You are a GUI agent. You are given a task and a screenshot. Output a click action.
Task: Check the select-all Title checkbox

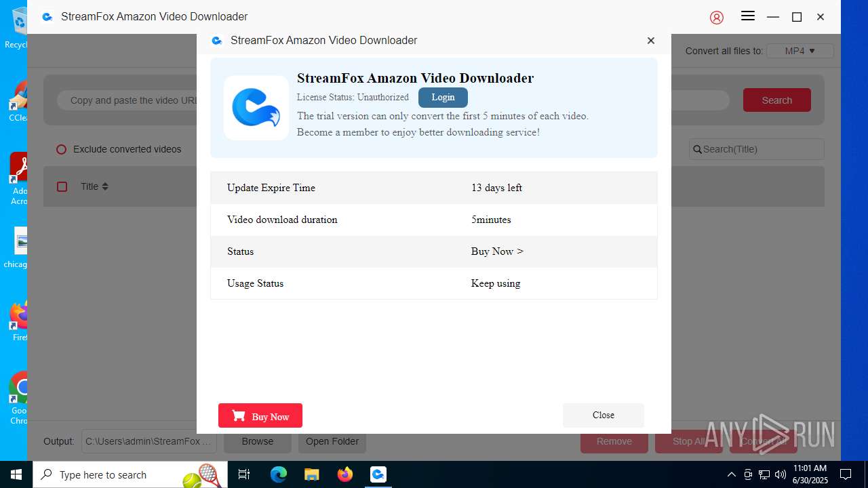click(62, 186)
